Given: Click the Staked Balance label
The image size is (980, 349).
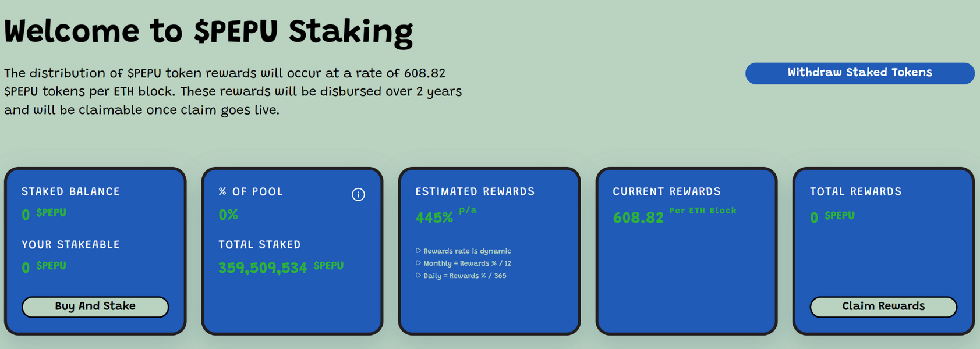Looking at the screenshot, I should click(70, 191).
